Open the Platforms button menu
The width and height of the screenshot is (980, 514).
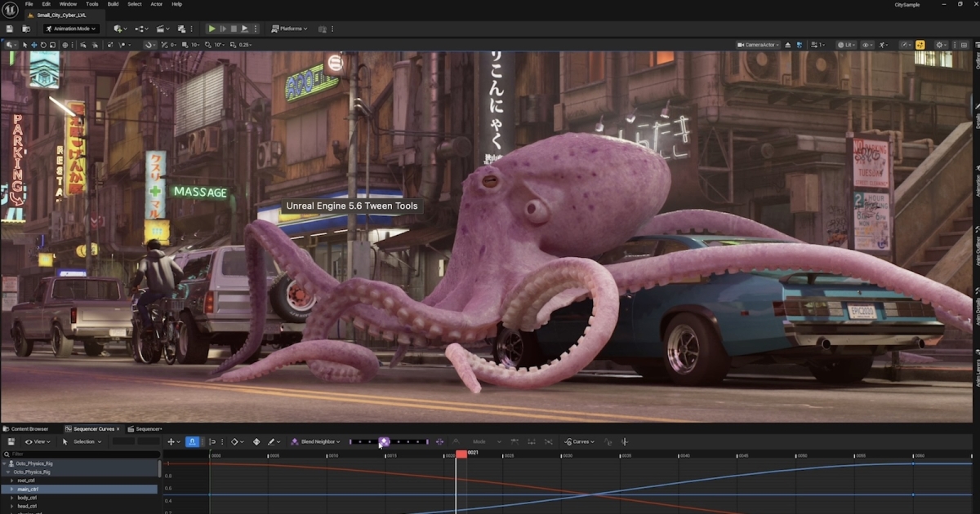pos(290,29)
